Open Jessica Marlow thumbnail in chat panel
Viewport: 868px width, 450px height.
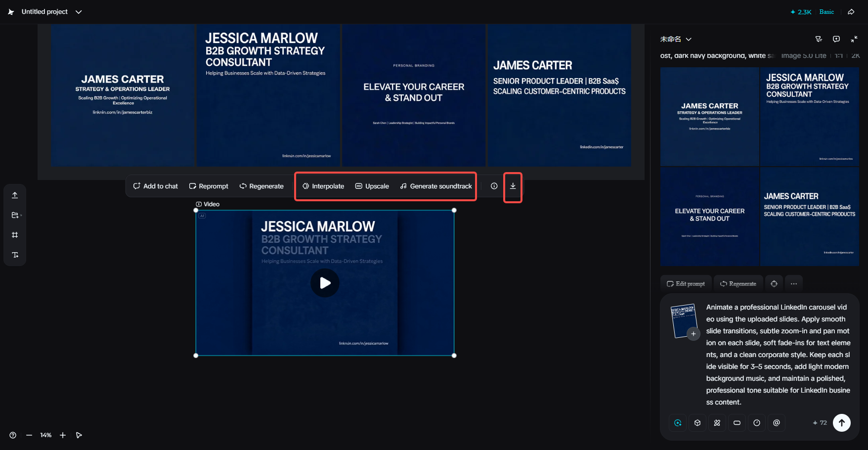(x=809, y=117)
